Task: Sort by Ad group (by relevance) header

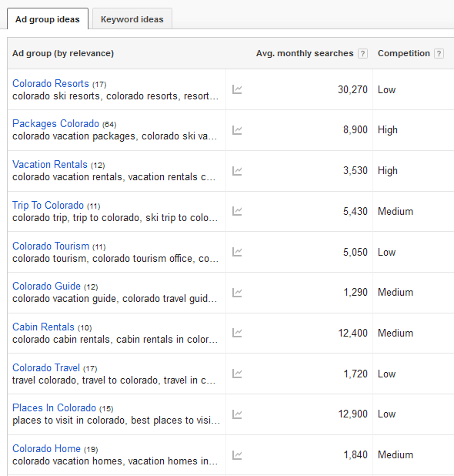Action: coord(63,53)
